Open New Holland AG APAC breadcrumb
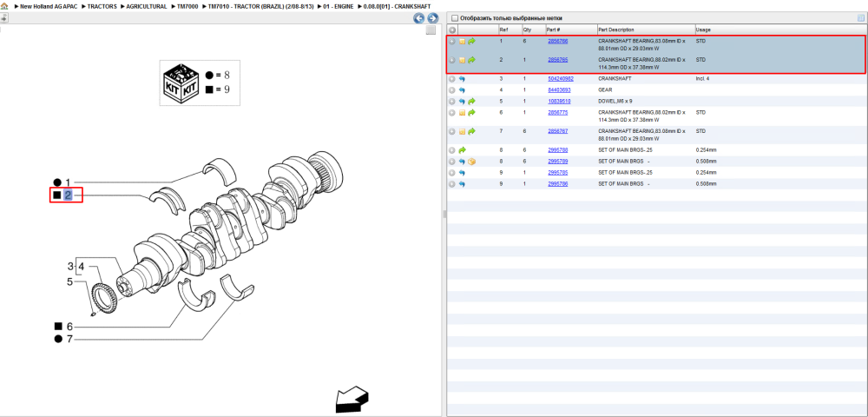The image size is (868, 417). [x=49, y=6]
